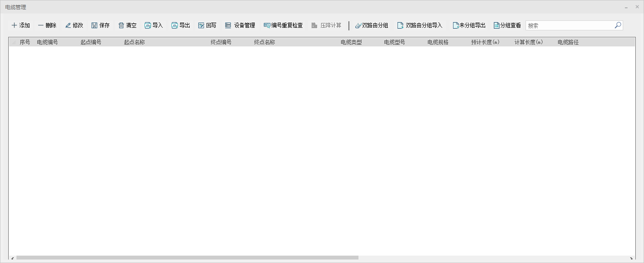Click the 电缆路径 column header

[x=568, y=43]
